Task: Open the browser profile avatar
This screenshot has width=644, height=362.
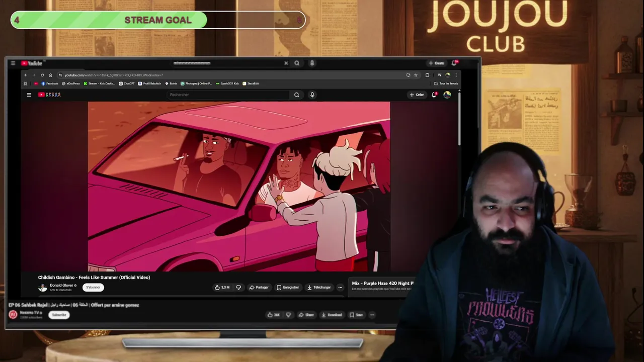Action: [x=448, y=75]
